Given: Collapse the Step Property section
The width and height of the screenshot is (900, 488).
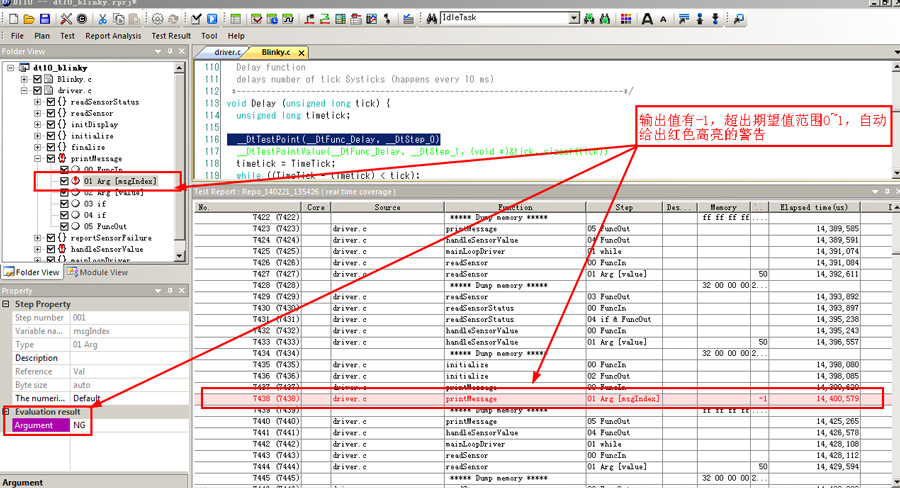Looking at the screenshot, I should [x=6, y=304].
